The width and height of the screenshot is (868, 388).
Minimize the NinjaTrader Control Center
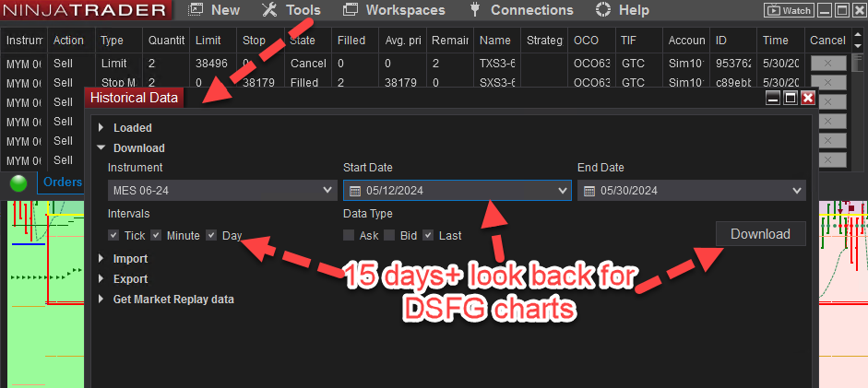825,10
